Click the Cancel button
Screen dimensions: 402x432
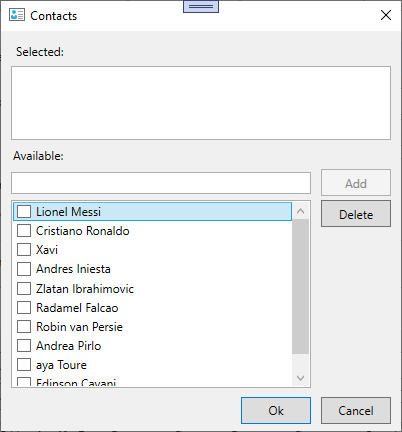[x=356, y=411]
